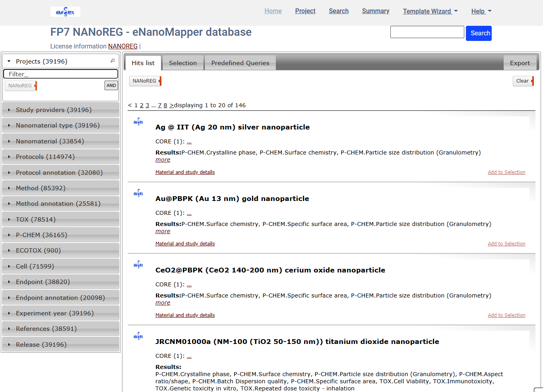The image size is (543, 392).
Task: Click the Filter text box in Projects
Action: pos(60,74)
